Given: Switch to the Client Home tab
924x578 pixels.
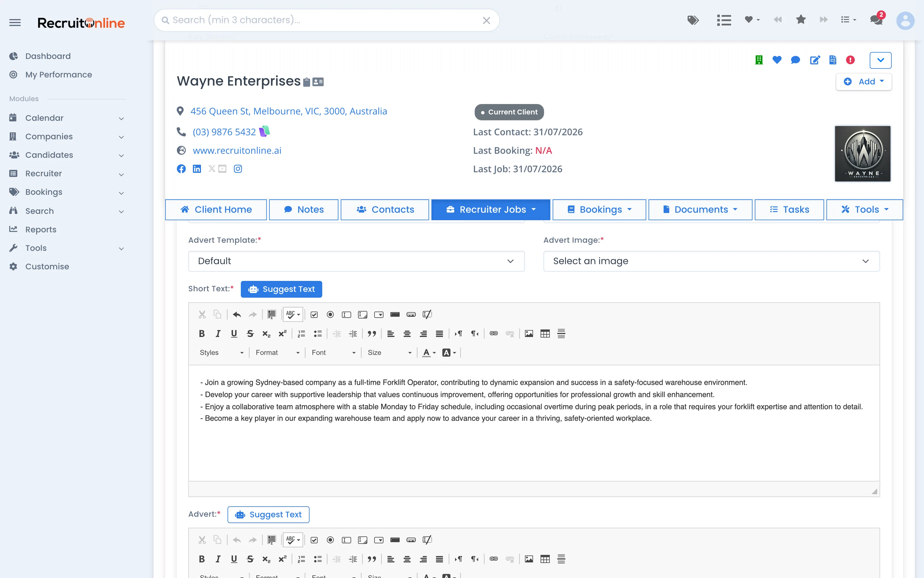Looking at the screenshot, I should (x=216, y=210).
